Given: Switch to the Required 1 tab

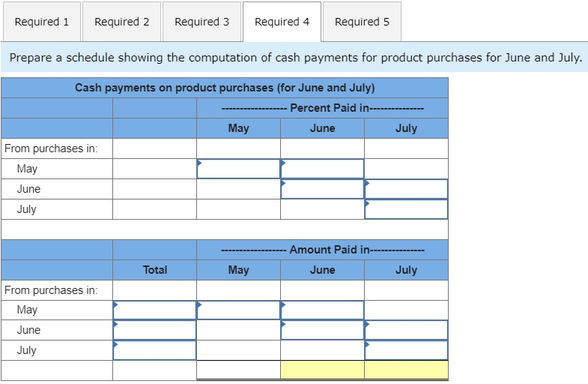Looking at the screenshot, I should click(x=42, y=22).
